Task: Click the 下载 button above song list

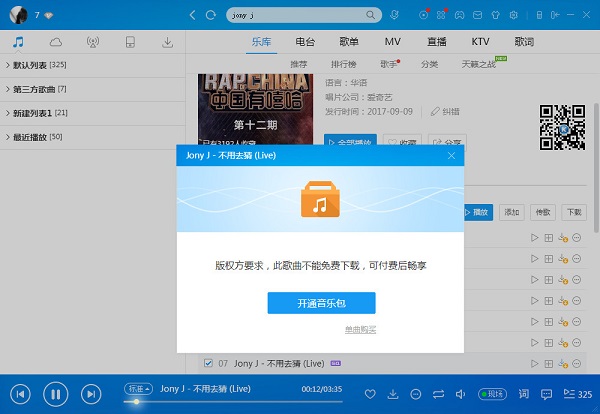Action: pos(574,212)
